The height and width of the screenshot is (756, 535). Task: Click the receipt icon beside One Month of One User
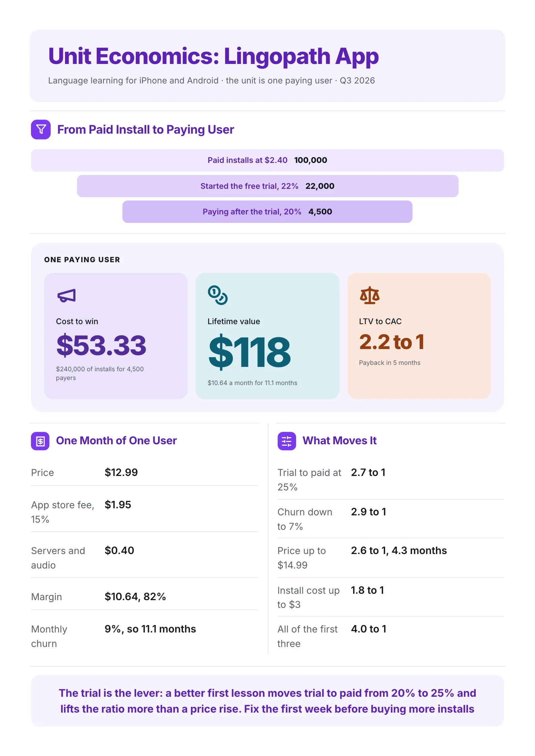click(x=40, y=441)
